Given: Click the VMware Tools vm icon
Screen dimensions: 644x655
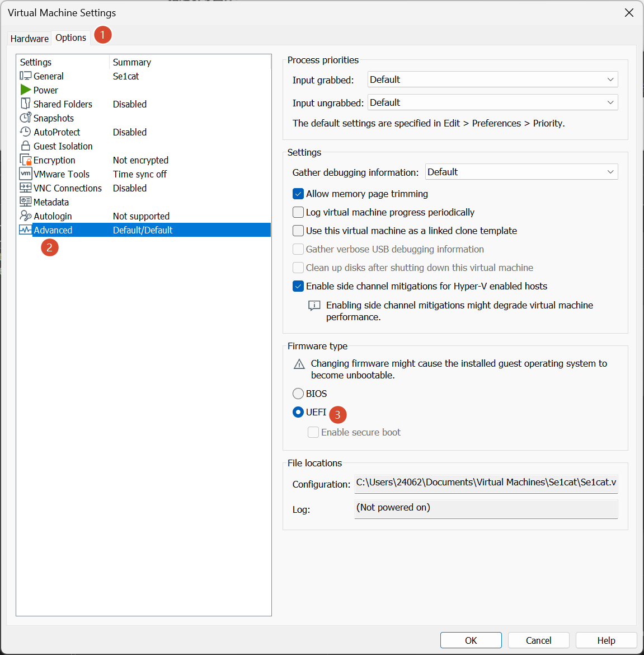Looking at the screenshot, I should click(x=26, y=174).
